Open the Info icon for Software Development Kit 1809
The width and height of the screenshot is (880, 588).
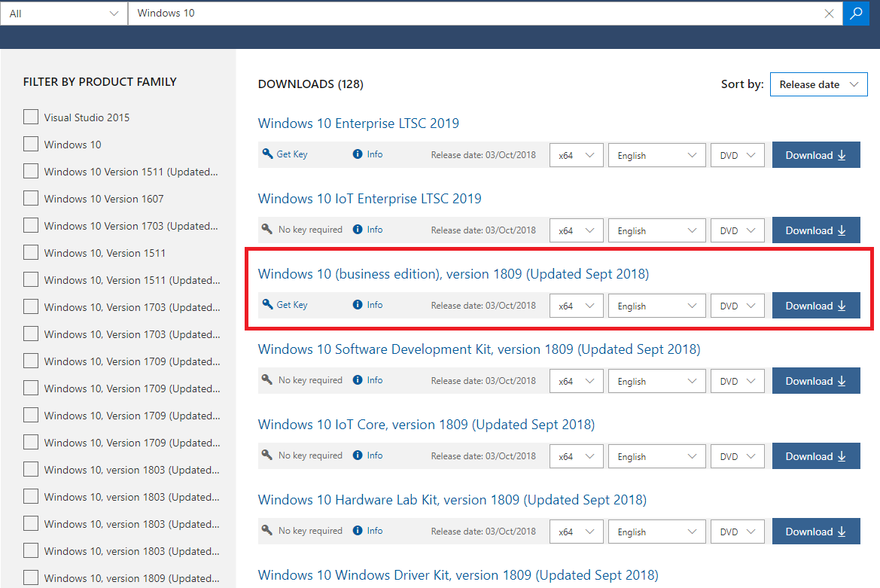[358, 380]
